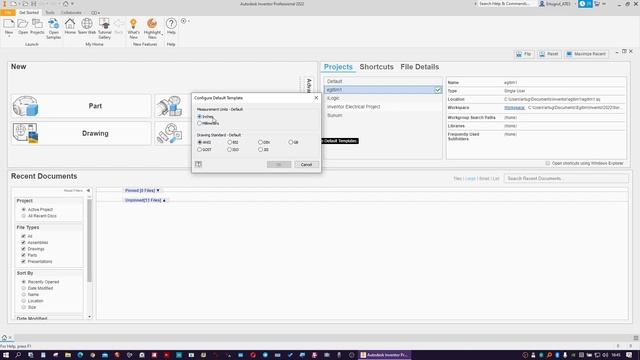Expand the Pinned files group
Screen dimensions: 640x360
tap(158, 191)
